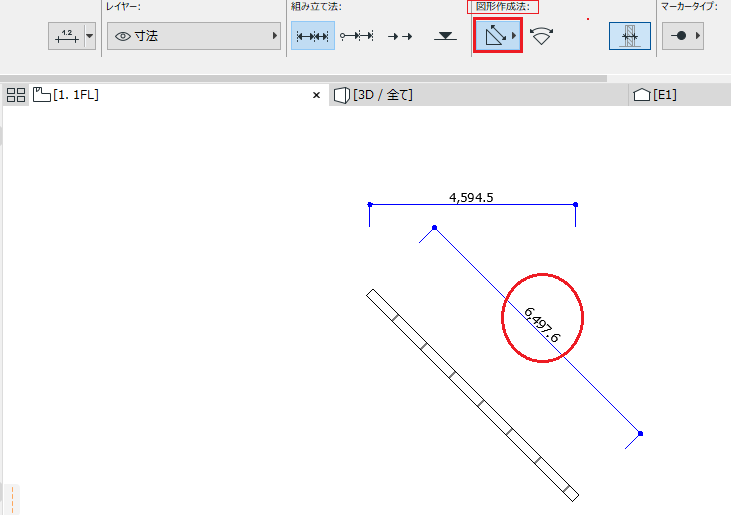Expand the geometry method flyout arrow
This screenshot has height=515, width=731.
pos(514,35)
